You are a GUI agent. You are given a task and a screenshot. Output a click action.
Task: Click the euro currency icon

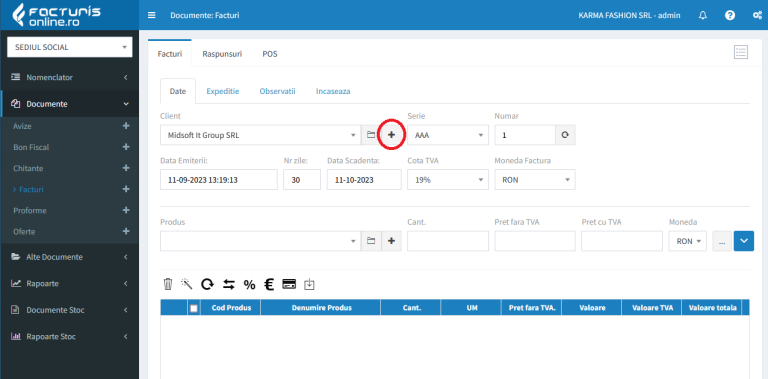(269, 284)
